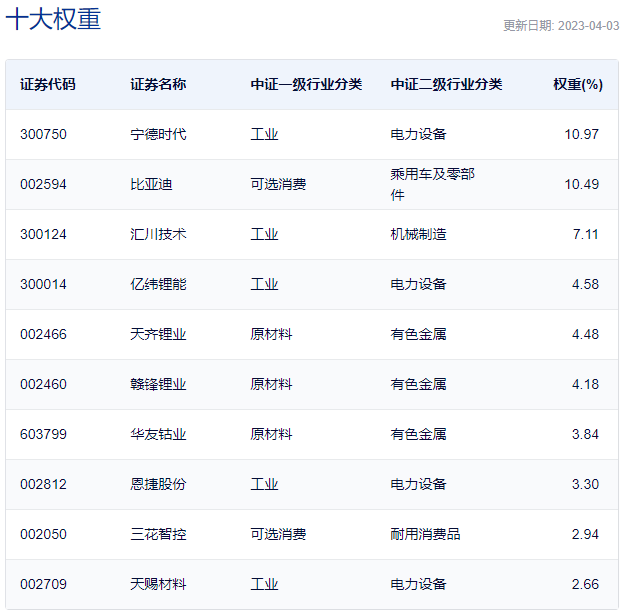This screenshot has height=616, width=625.
Task: Select security code 002050
Action: click(x=43, y=535)
